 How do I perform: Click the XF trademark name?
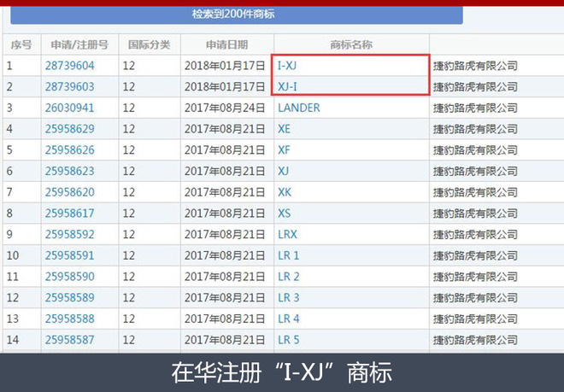(x=285, y=150)
